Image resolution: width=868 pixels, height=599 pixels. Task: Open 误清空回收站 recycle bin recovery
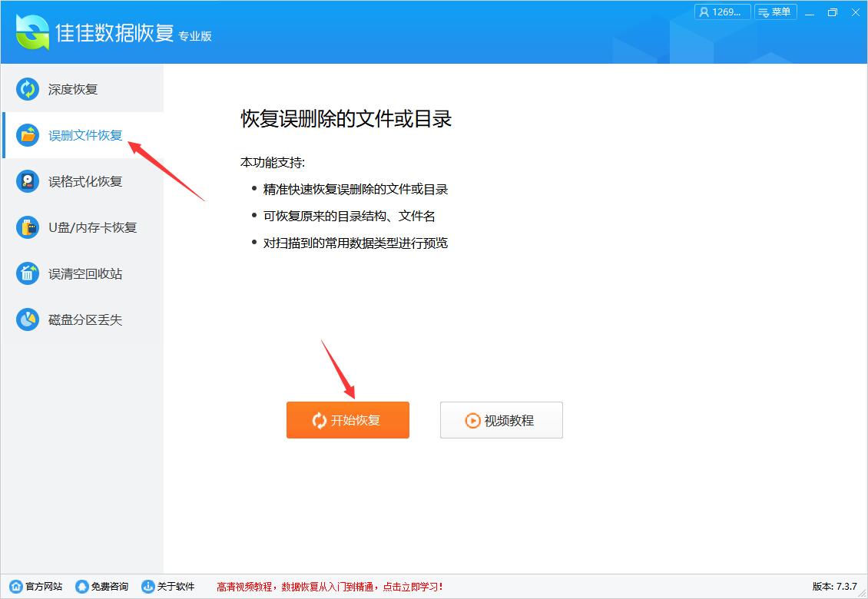click(27, 273)
